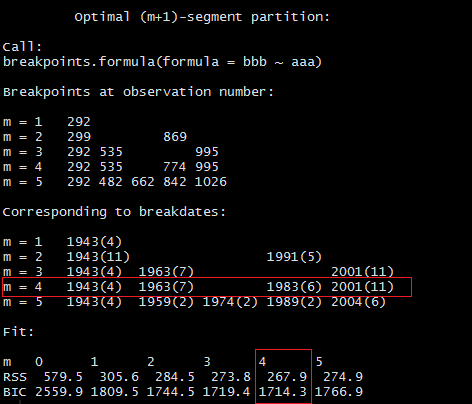
Task: Select 995 in the m = 3 observation row
Action: (x=207, y=152)
